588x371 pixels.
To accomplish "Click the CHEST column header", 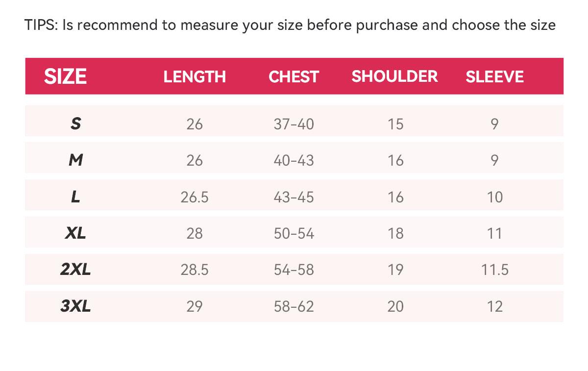I will coord(294,76).
